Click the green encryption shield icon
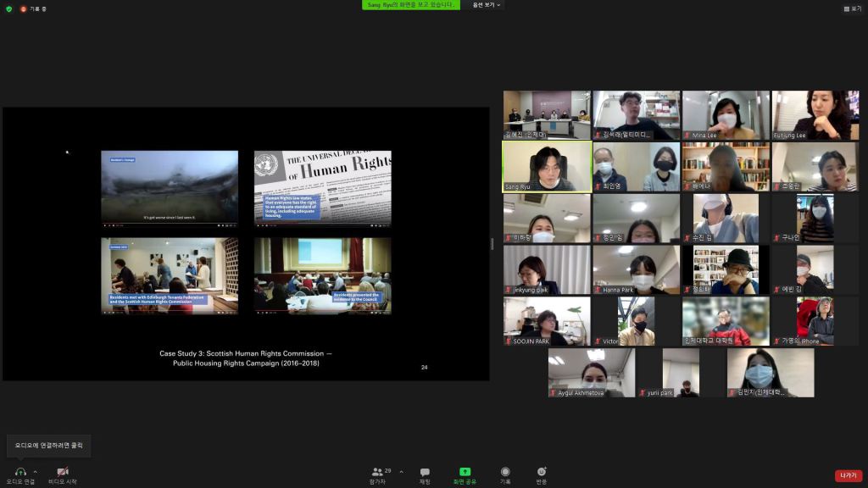868x488 pixels. pyautogui.click(x=8, y=8)
